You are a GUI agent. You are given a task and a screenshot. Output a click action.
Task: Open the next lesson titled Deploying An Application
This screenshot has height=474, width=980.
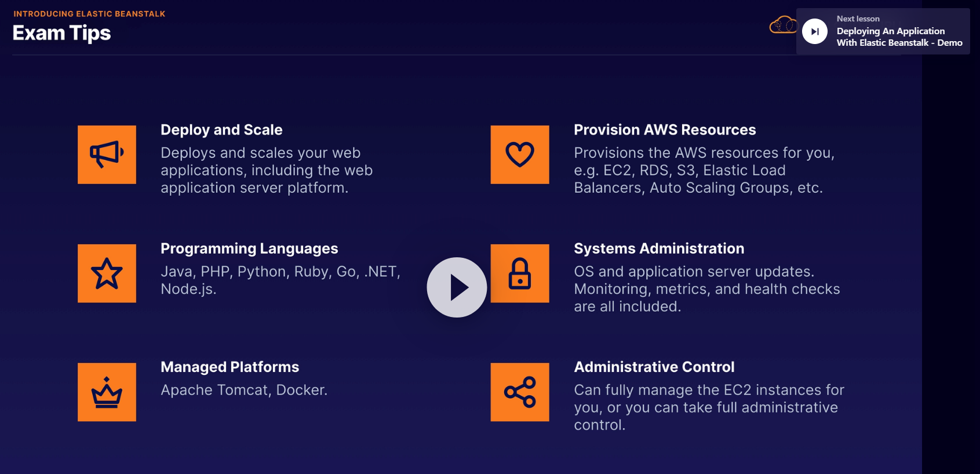899,37
